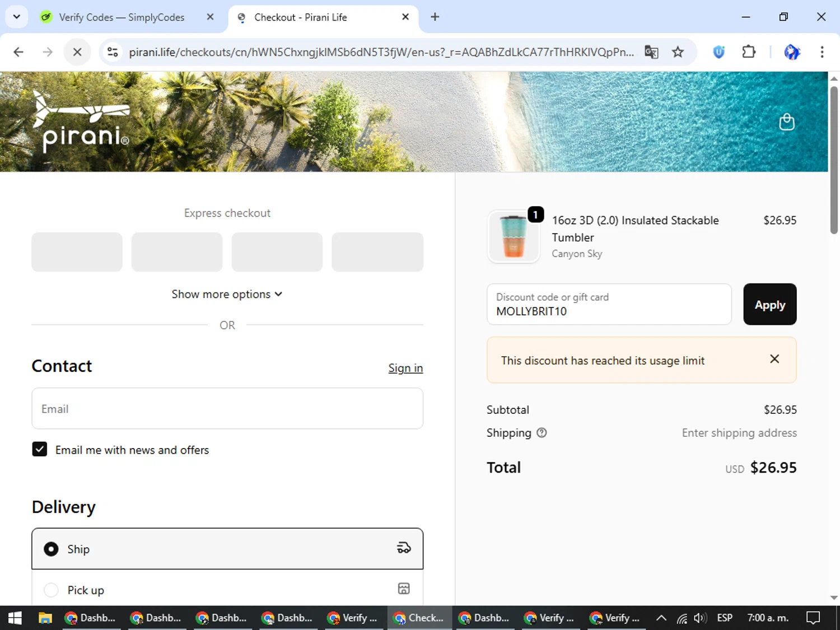Viewport: 840px width, 630px height.
Task: Click the scrollbar down arrow
Action: pyautogui.click(x=834, y=598)
